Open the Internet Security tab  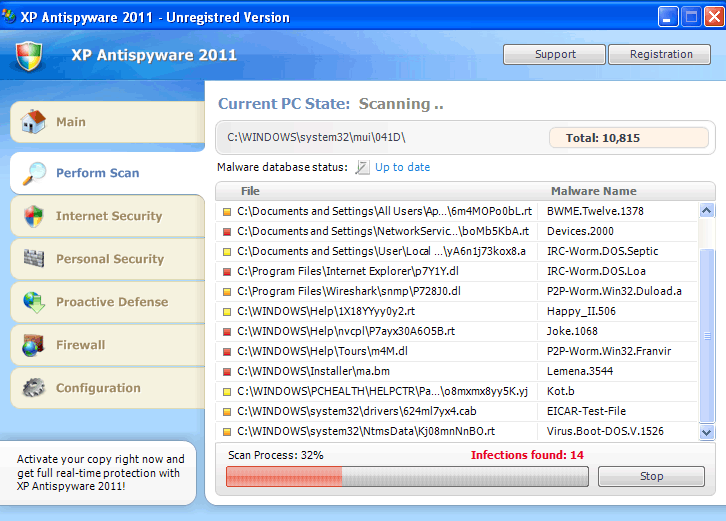pyautogui.click(x=108, y=216)
